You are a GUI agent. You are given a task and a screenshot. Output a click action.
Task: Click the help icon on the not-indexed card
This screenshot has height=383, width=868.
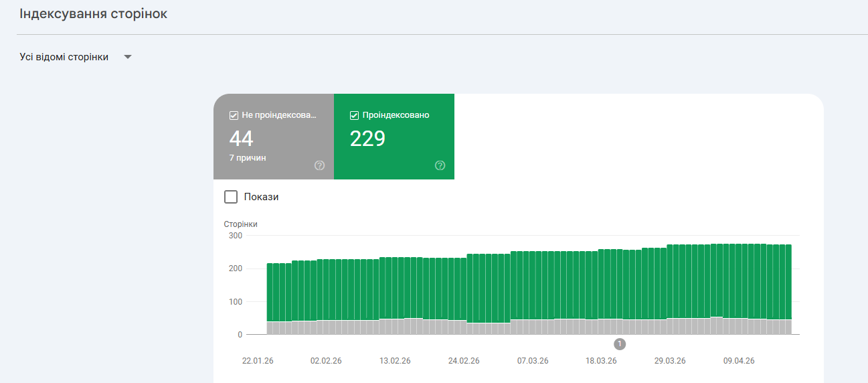[x=319, y=165]
